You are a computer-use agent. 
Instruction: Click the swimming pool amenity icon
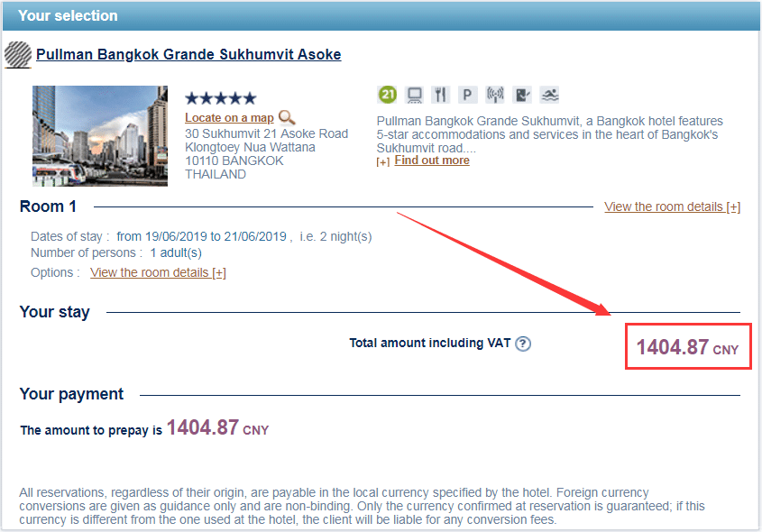coord(549,95)
